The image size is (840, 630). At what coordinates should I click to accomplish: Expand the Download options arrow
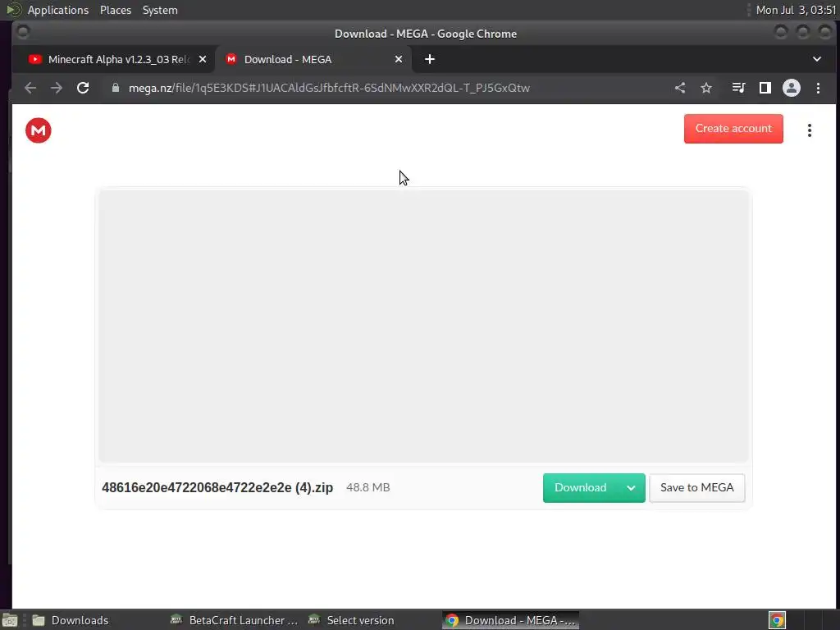point(631,487)
